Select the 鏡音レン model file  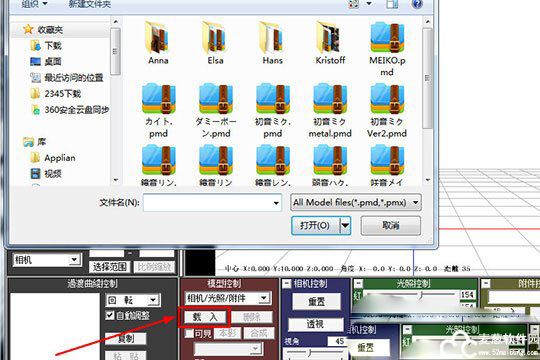[273, 165]
